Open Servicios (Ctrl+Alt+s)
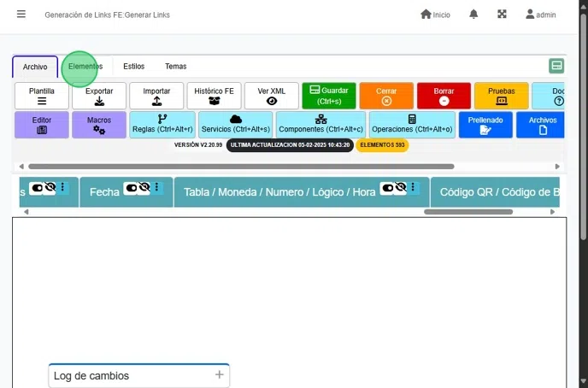 [x=236, y=125]
